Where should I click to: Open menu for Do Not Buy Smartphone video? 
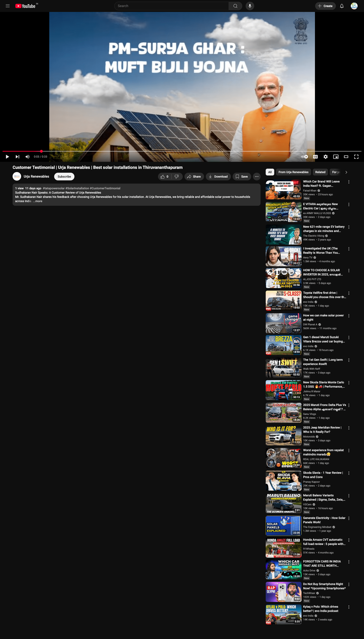pos(349,584)
